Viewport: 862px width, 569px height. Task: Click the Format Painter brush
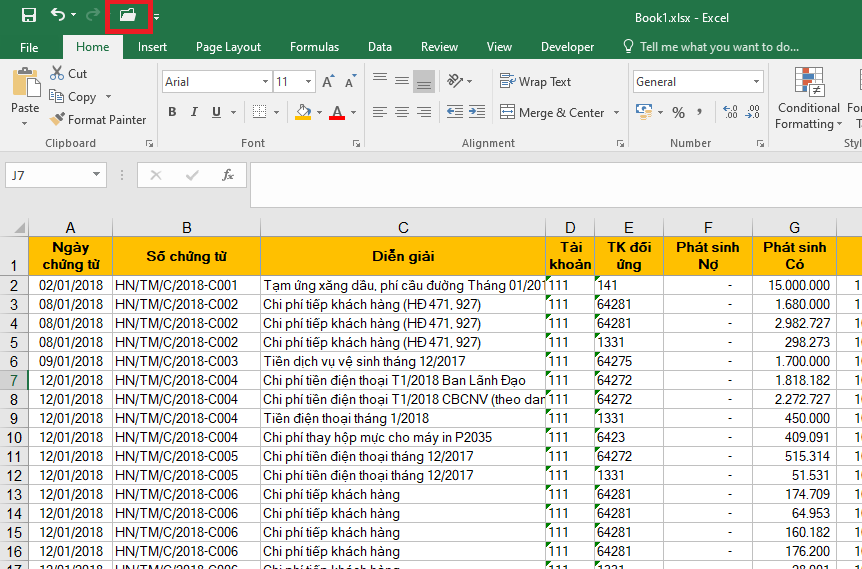click(x=58, y=120)
